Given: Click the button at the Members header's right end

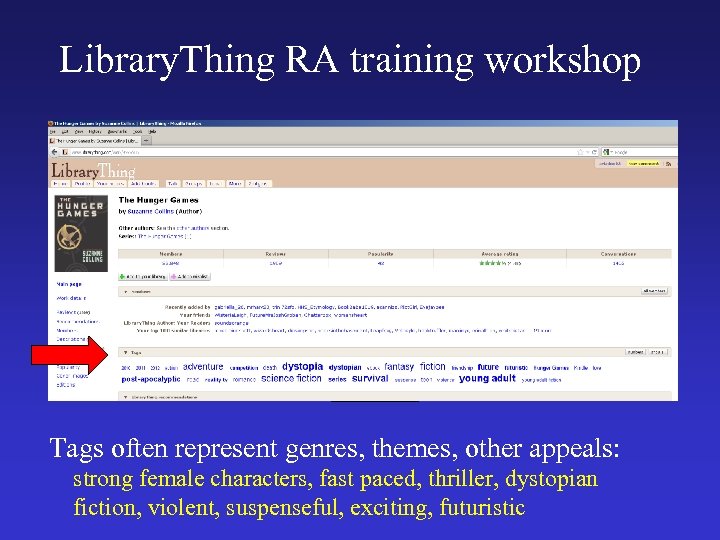Looking at the screenshot, I should tap(654, 291).
